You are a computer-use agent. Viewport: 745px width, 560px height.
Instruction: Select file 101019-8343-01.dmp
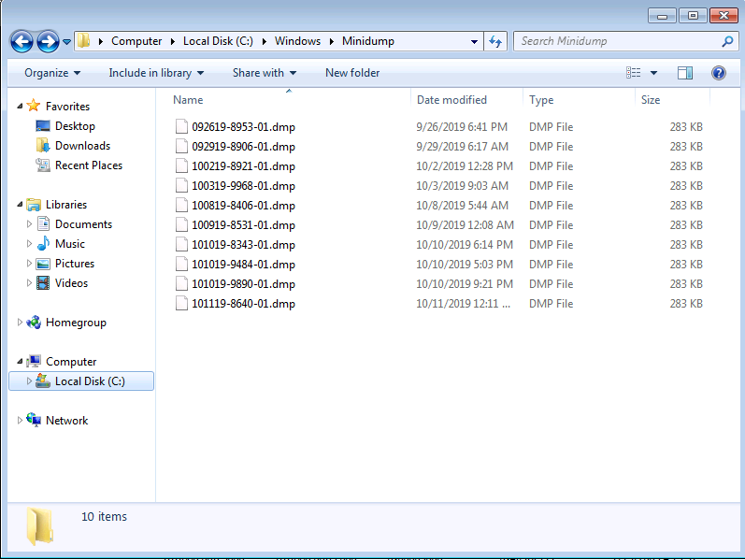tap(243, 245)
